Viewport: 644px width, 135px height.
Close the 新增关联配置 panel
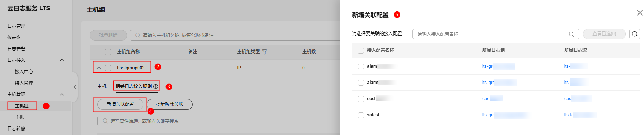(x=640, y=13)
